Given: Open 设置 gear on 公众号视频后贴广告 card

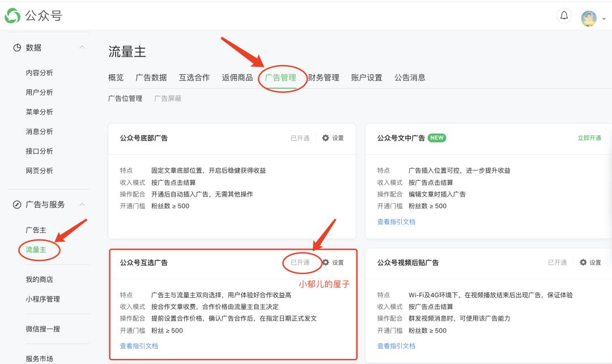Looking at the screenshot, I should (583, 263).
